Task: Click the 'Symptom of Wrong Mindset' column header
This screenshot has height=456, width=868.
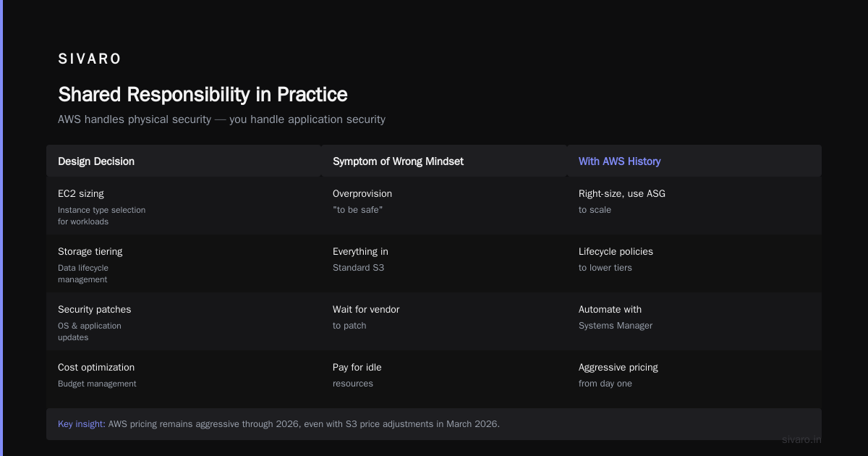Action: (398, 161)
